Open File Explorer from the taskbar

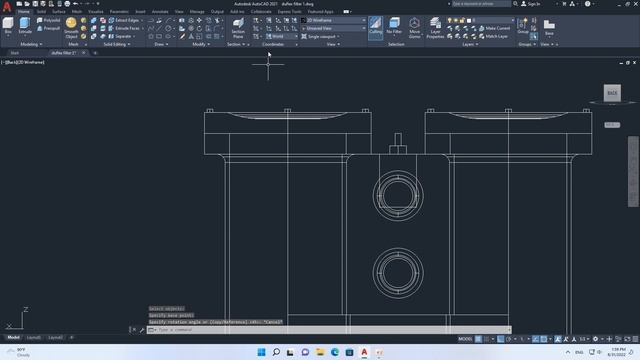tap(320, 352)
